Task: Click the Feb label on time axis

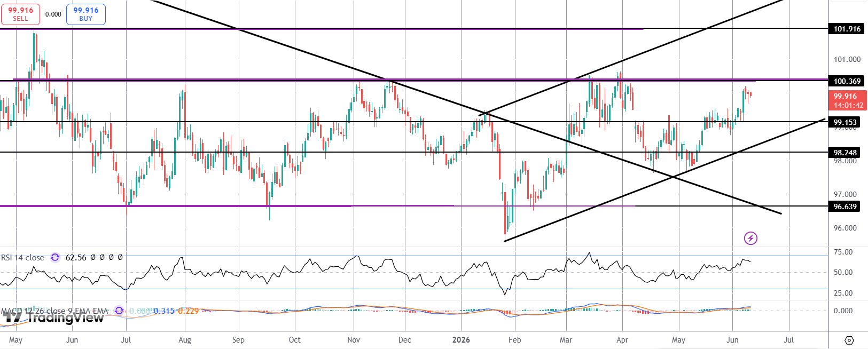Action: click(x=514, y=340)
